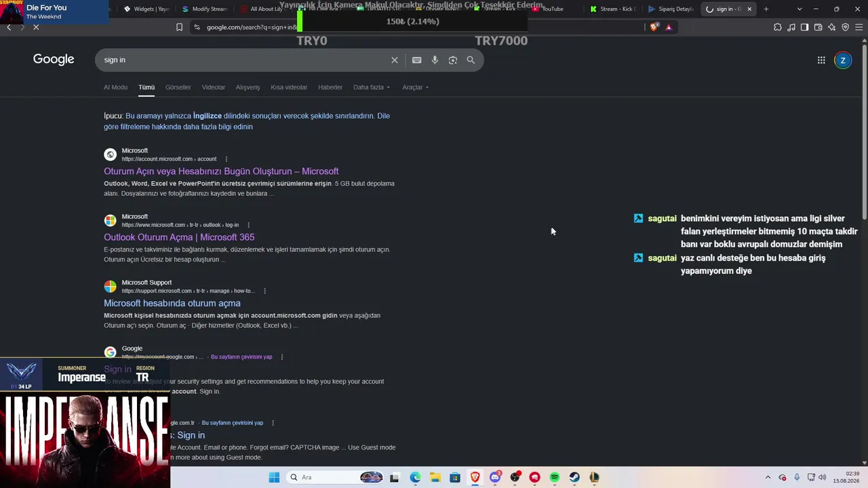Open Discord from the taskbar
868x488 pixels.
[495, 477]
